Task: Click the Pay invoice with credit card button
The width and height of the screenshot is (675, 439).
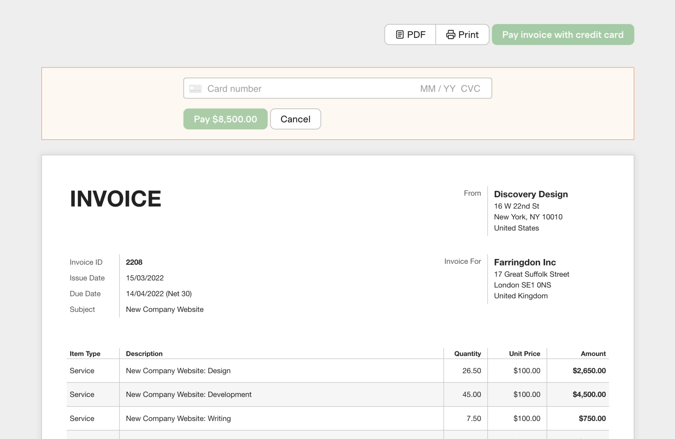Action: [562, 35]
